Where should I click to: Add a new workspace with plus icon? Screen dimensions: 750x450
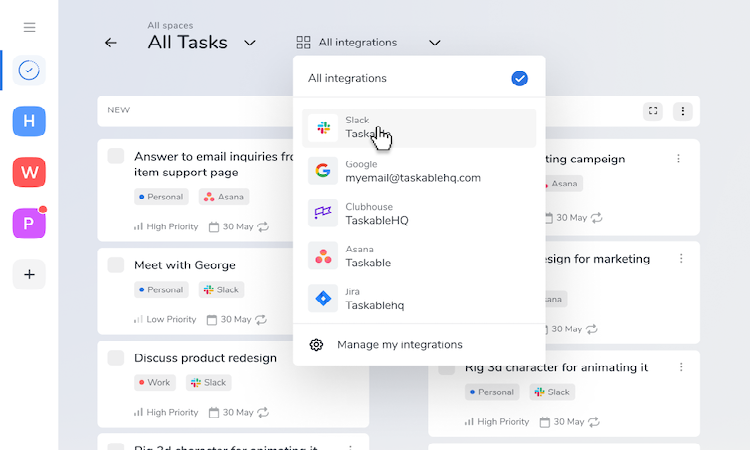point(29,273)
